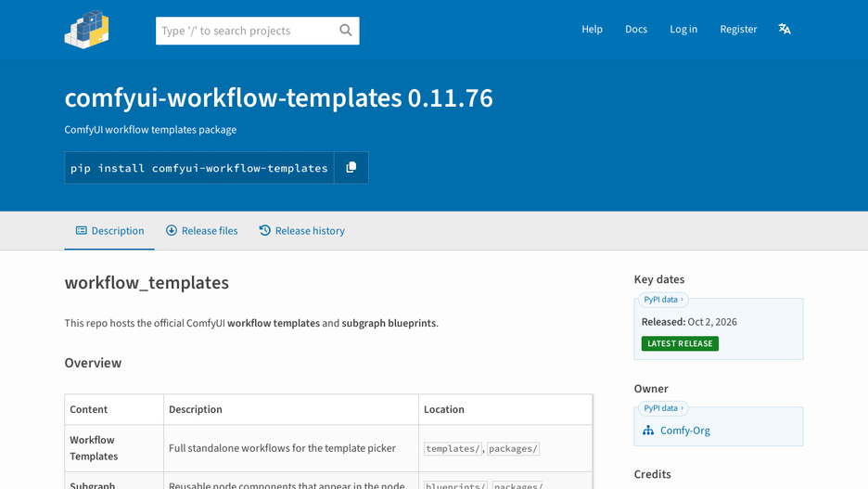
Task: Click the packages/ code label in first row
Action: pos(513,448)
